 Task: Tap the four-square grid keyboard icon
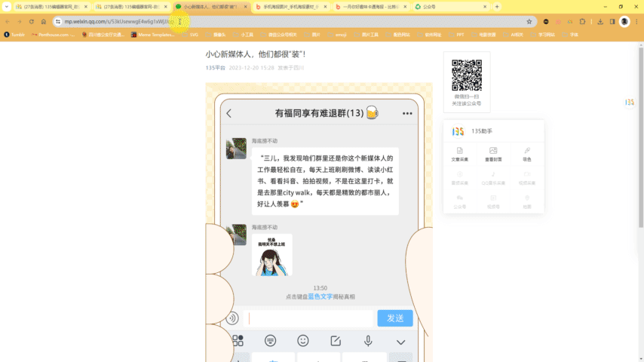[x=238, y=341]
